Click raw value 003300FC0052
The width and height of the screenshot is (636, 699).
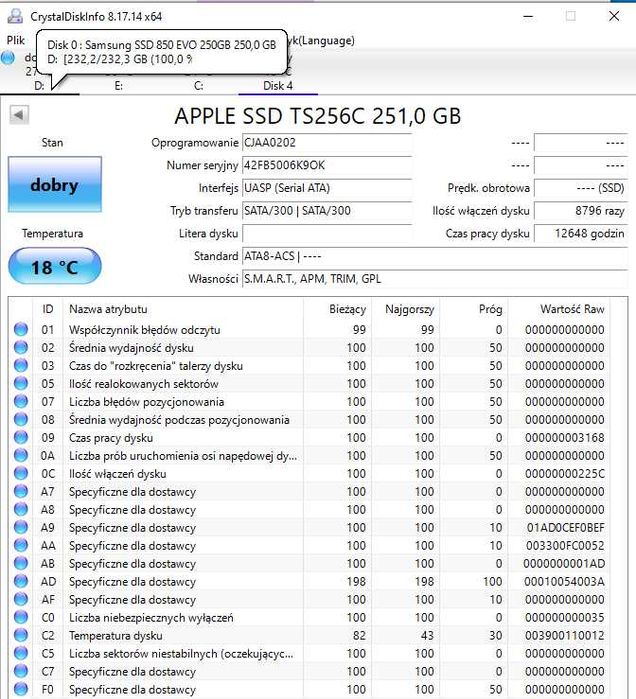[565, 546]
